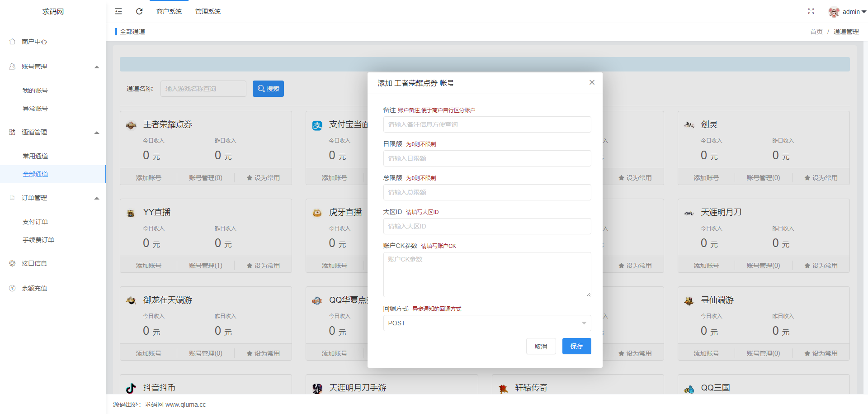This screenshot has width=868, height=414.
Task: Click the 商户中心 home icon
Action: tap(12, 42)
